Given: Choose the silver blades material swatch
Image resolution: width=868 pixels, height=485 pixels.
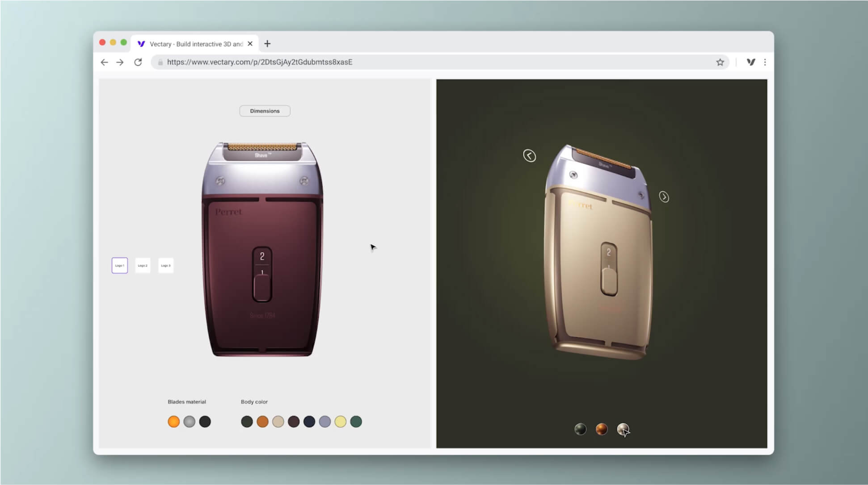Looking at the screenshot, I should 189,422.
